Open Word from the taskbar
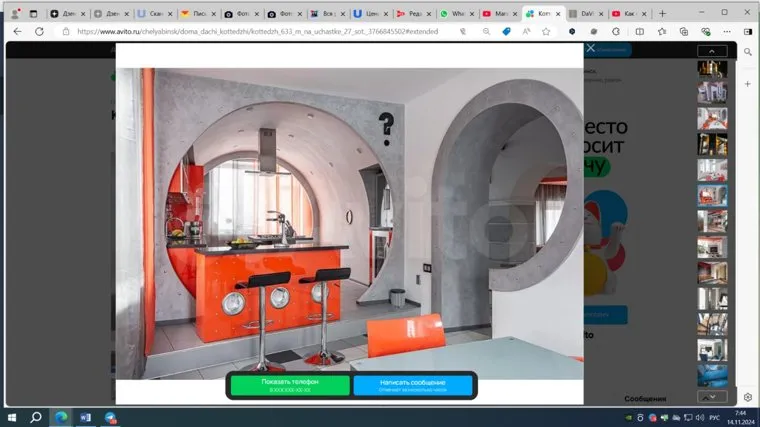Image resolution: width=760 pixels, height=427 pixels. tap(85, 417)
